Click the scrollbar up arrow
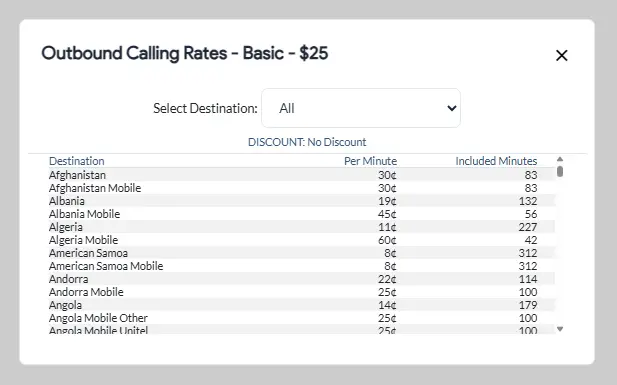The height and width of the screenshot is (385, 617). pyautogui.click(x=560, y=159)
